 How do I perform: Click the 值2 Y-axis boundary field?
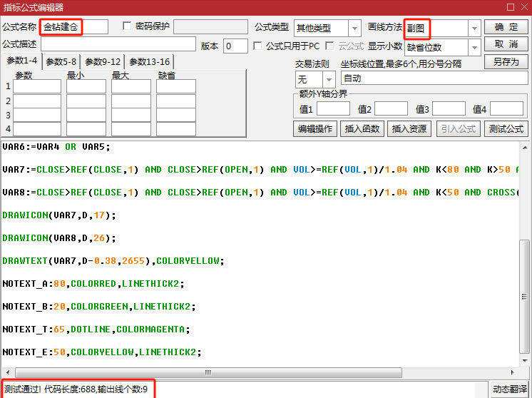(391, 109)
